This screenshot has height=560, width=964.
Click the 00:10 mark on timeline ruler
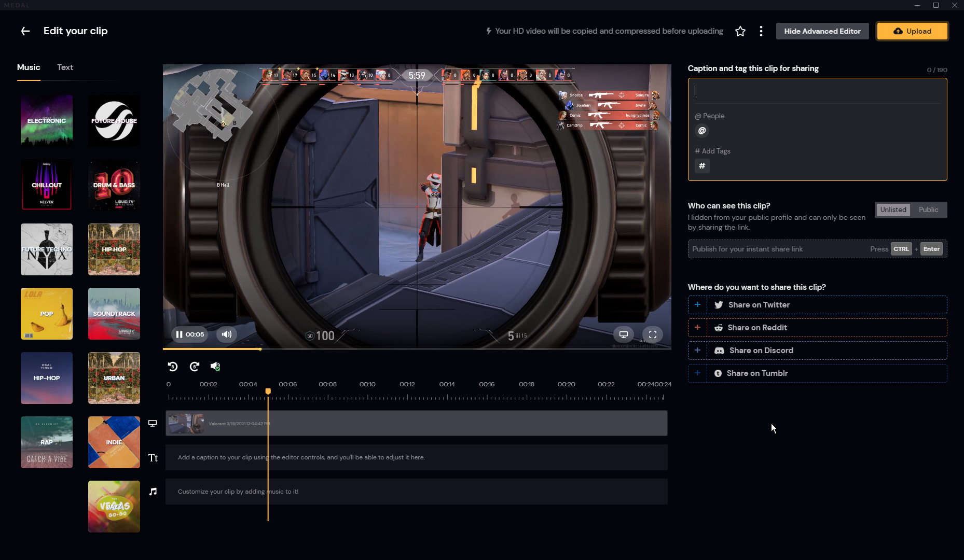[367, 384]
